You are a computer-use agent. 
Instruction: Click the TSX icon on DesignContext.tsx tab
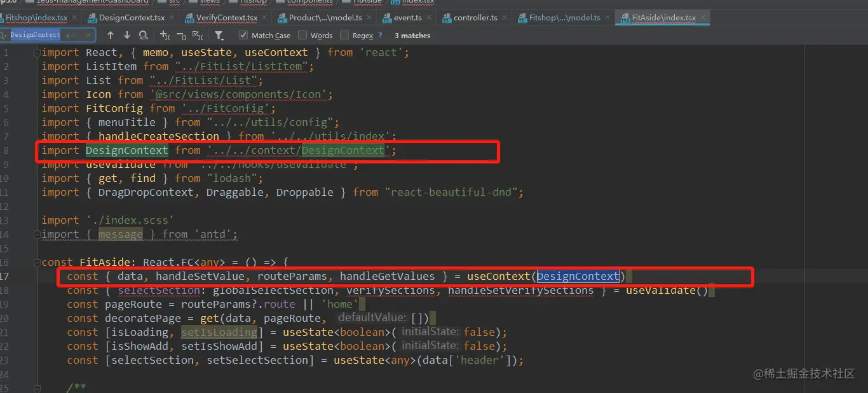tap(92, 18)
